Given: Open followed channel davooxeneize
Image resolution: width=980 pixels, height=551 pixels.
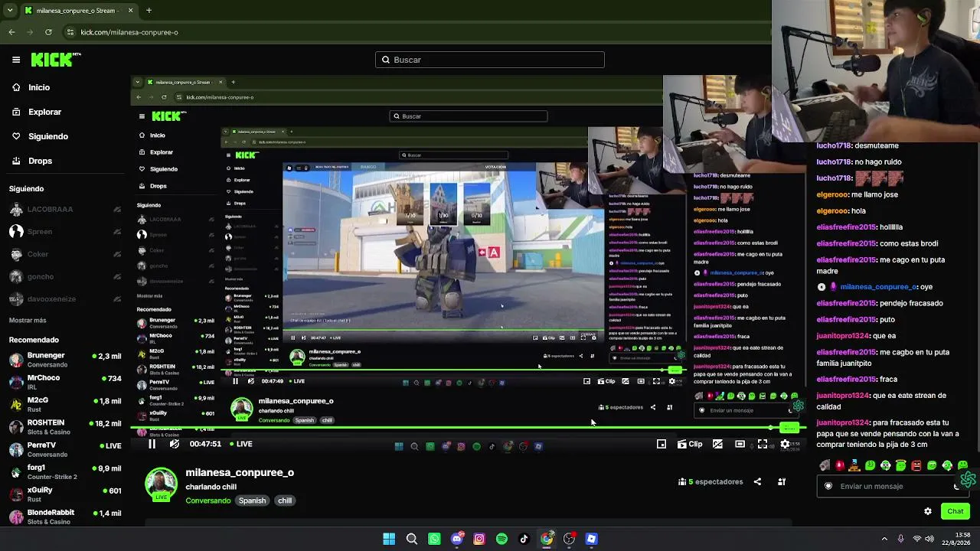Looking at the screenshot, I should 64,298.
